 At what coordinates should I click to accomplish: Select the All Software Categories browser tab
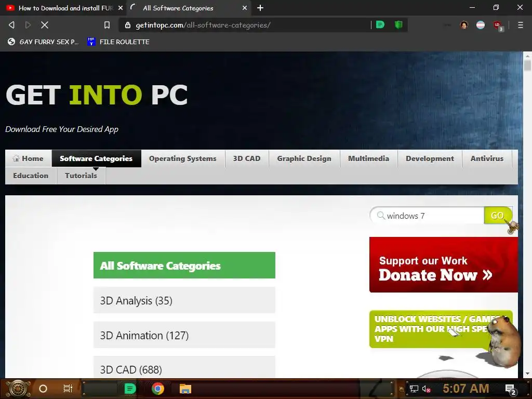pos(188,8)
